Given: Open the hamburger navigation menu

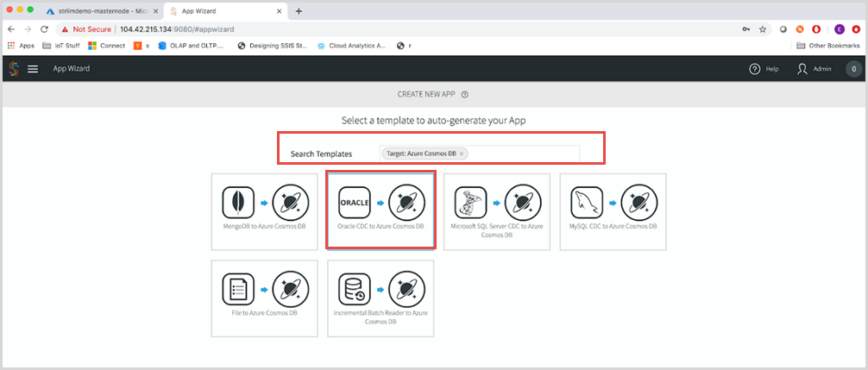Looking at the screenshot, I should 33,69.
